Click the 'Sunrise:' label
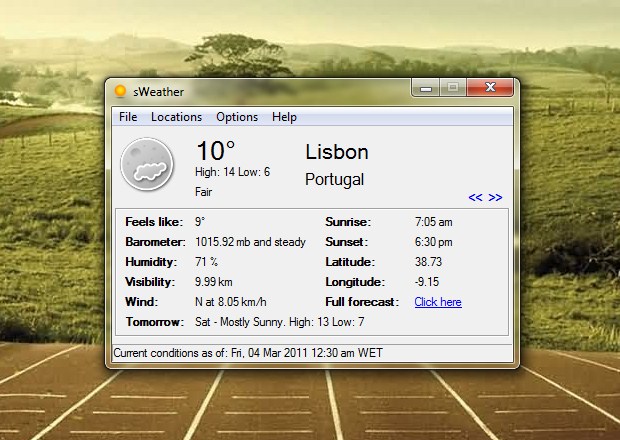 (x=348, y=222)
